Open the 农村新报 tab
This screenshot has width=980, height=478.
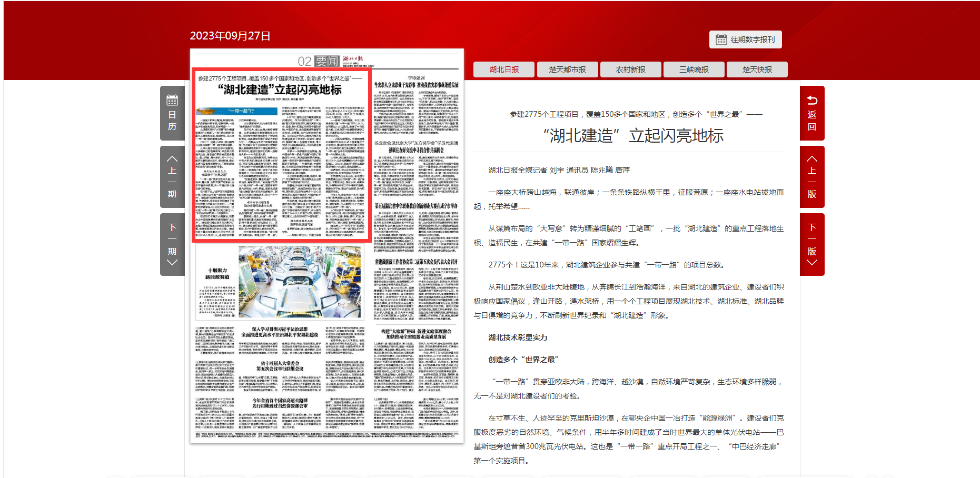[x=630, y=69]
